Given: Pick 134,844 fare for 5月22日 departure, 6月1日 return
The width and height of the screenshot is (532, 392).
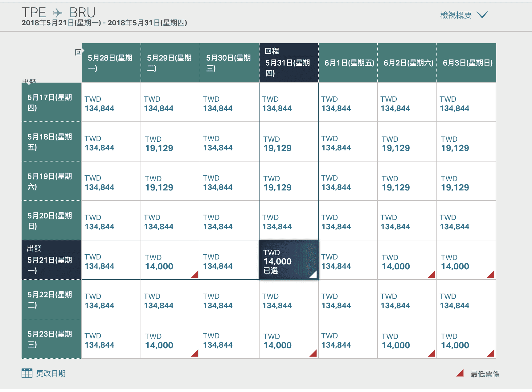Looking at the screenshot, I should pyautogui.click(x=348, y=300).
